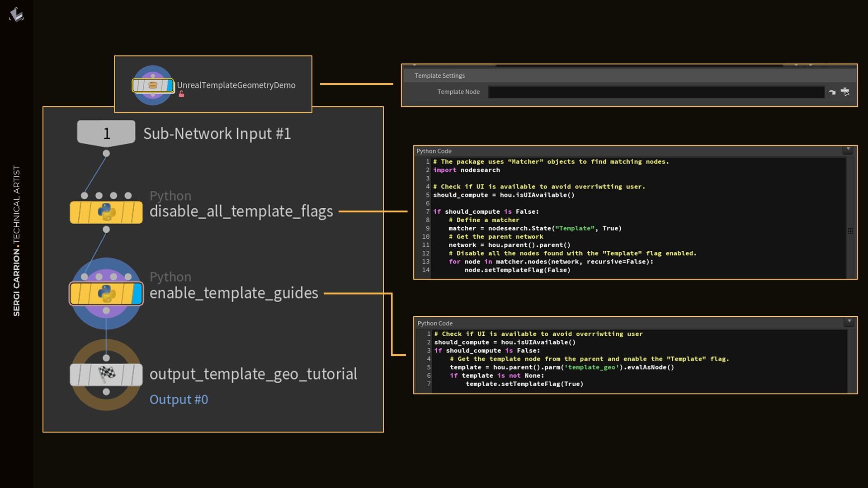
Task: Open dropdown arrow on lower Python Code panel
Action: click(x=849, y=321)
